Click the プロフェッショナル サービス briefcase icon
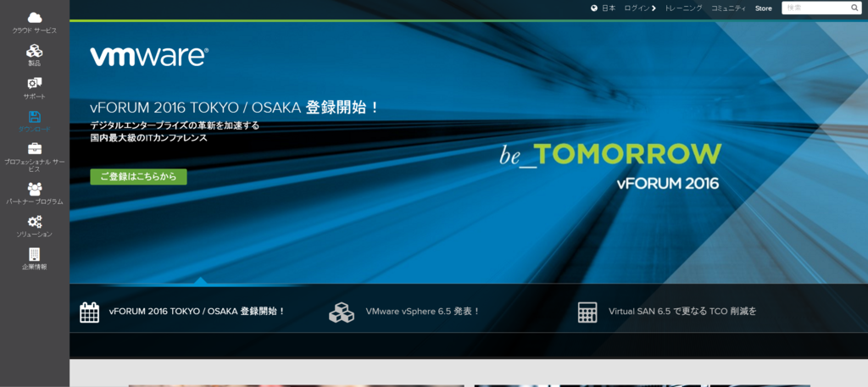Viewport: 868px width, 387px height. tap(34, 149)
